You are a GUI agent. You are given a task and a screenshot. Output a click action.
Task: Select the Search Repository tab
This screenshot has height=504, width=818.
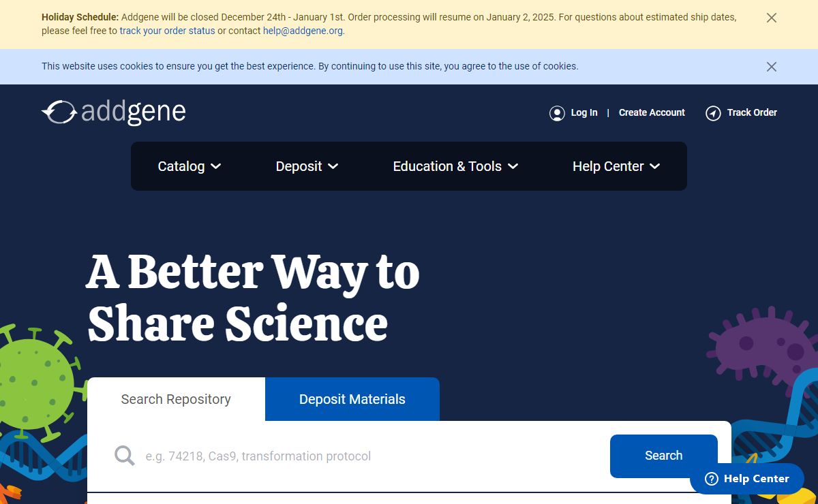pos(176,399)
